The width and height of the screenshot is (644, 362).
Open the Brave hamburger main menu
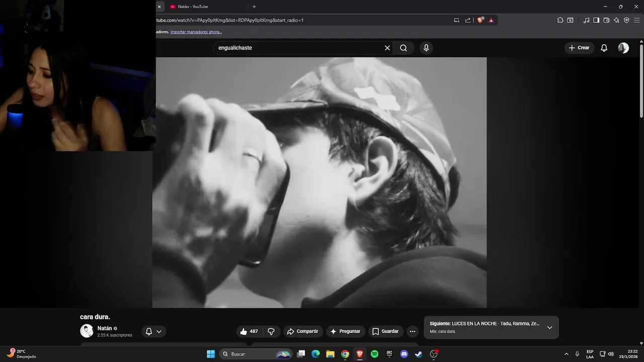click(x=636, y=20)
